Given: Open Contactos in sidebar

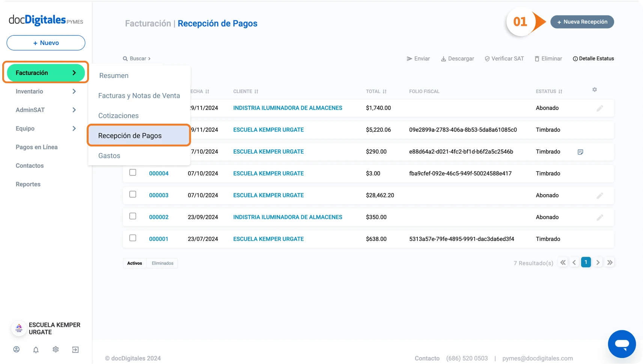Looking at the screenshot, I should 30,166.
